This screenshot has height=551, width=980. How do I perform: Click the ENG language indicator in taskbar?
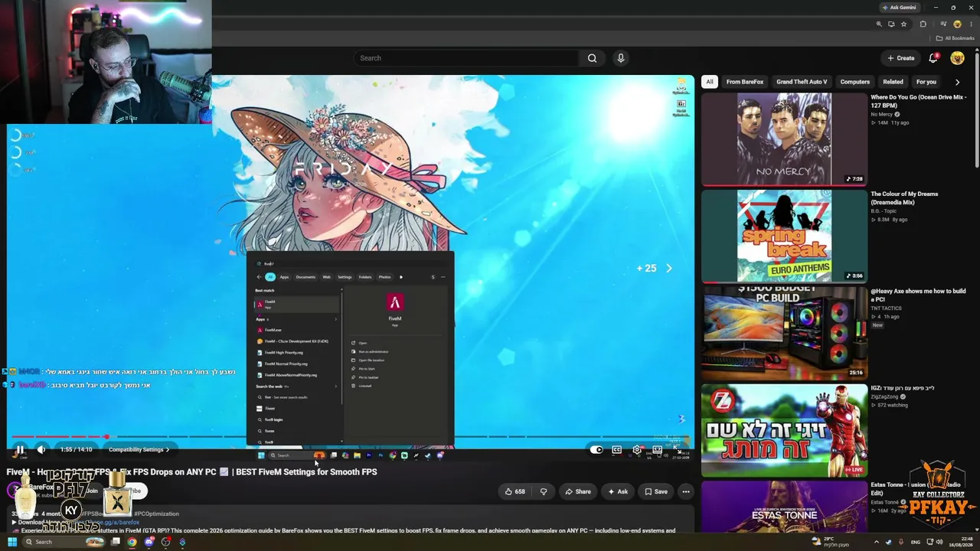click(915, 542)
